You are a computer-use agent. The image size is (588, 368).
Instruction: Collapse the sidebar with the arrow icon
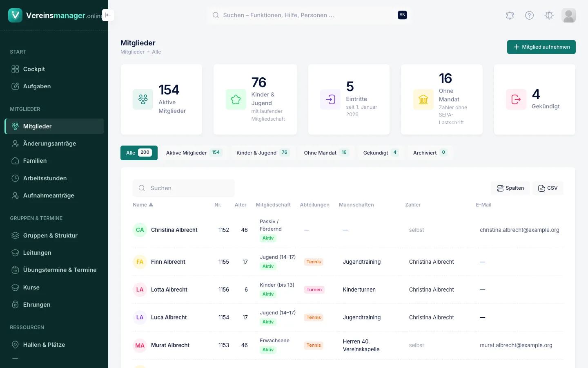pyautogui.click(x=108, y=15)
